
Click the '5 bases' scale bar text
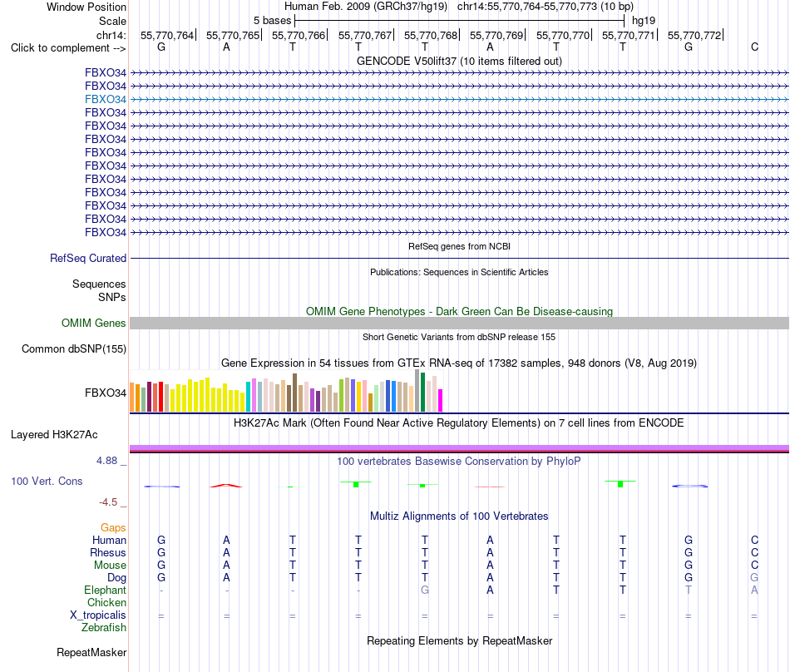(272, 21)
